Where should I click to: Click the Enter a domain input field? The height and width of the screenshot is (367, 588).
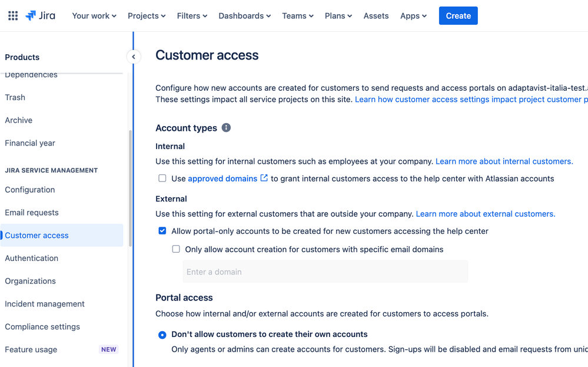[x=325, y=272]
